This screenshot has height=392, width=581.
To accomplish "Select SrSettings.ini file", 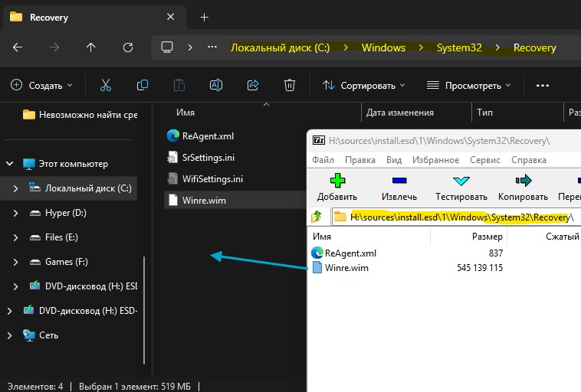I will click(x=208, y=157).
